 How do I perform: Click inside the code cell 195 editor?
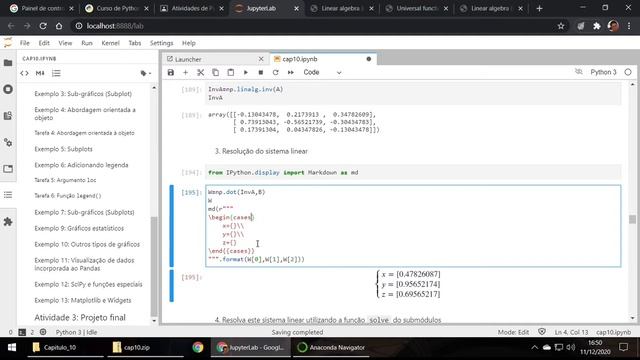coord(413,226)
